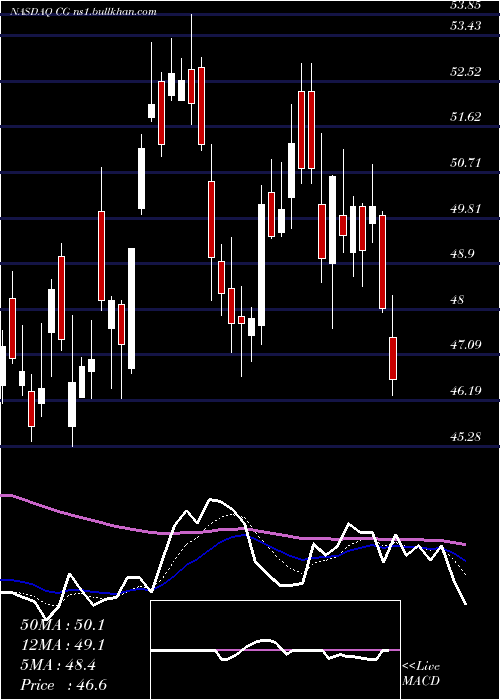Viewport: 500px width, 700px height.
Task: Select the 53.43 price axis label
Action: click(x=466, y=26)
